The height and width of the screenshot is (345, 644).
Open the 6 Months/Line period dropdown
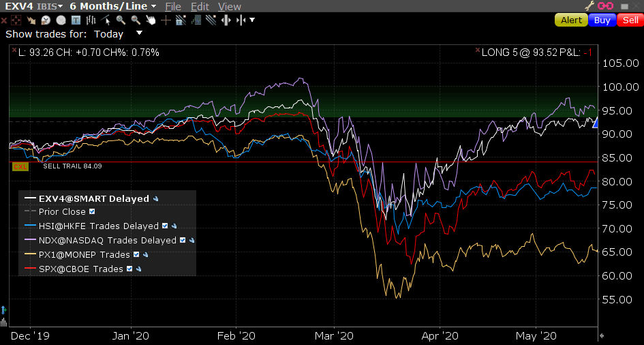[112, 6]
